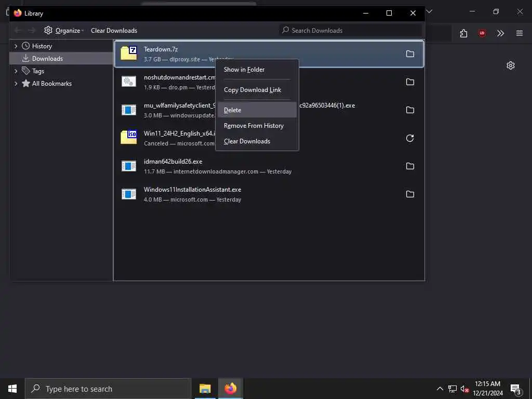Open Firefox extensions puzzle icon

coord(464,33)
